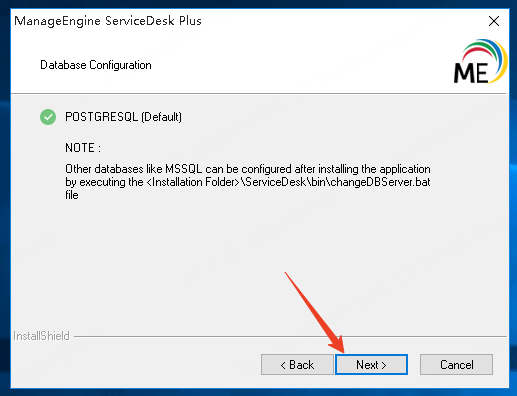517x396 pixels.
Task: Click the changeDBServer.bat text in the note
Action: point(380,182)
